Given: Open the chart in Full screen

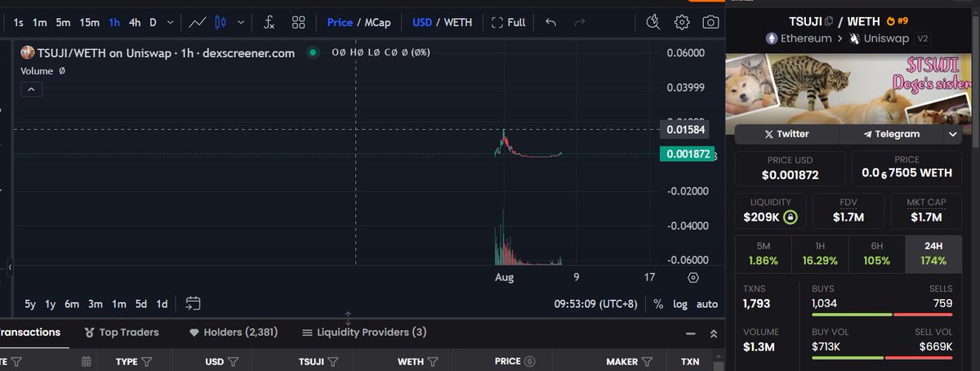Looking at the screenshot, I should coord(508,22).
